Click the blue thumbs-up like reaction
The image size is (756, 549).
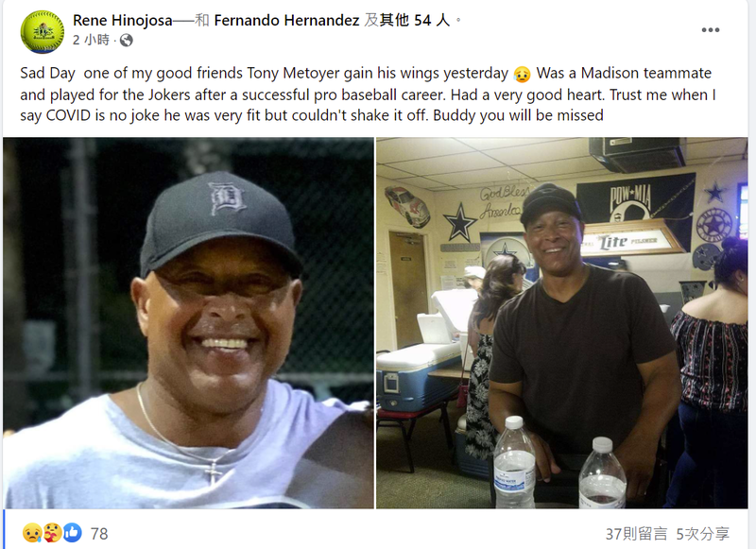[73, 533]
